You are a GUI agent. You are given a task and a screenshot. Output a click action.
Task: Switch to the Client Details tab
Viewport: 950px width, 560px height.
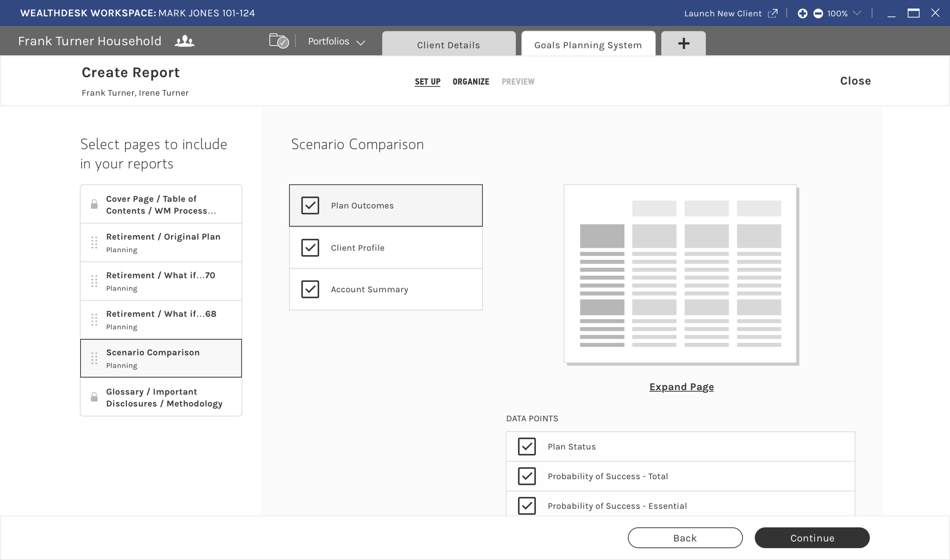pos(448,45)
